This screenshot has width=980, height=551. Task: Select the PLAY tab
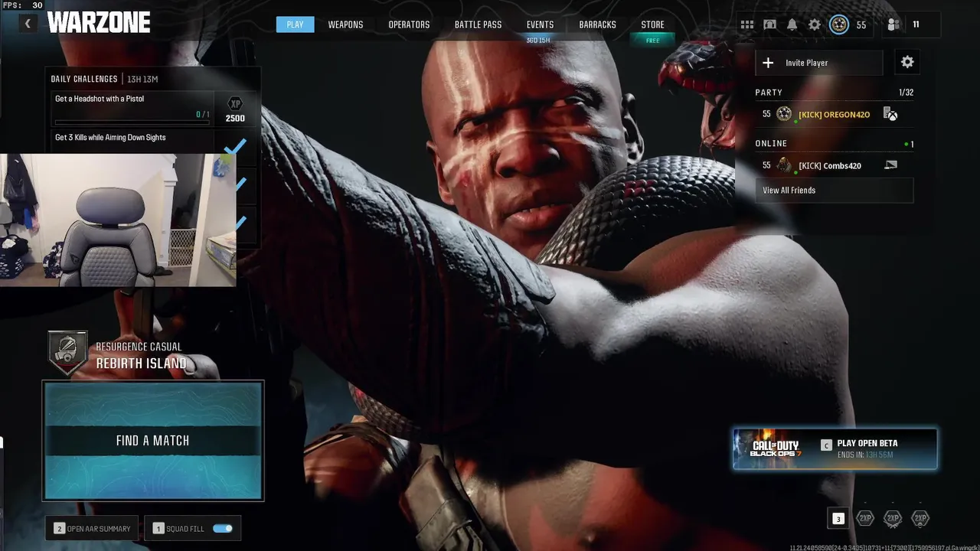(x=295, y=24)
